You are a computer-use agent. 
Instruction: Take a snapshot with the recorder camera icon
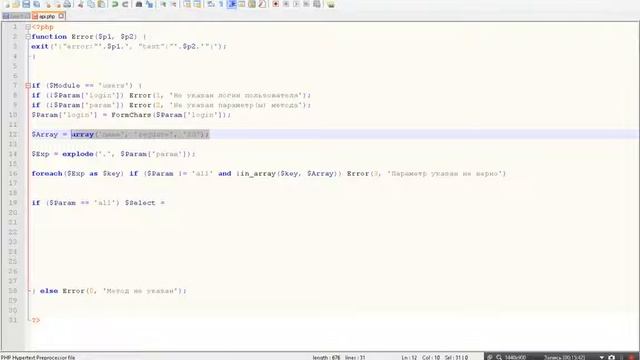click(611, 358)
